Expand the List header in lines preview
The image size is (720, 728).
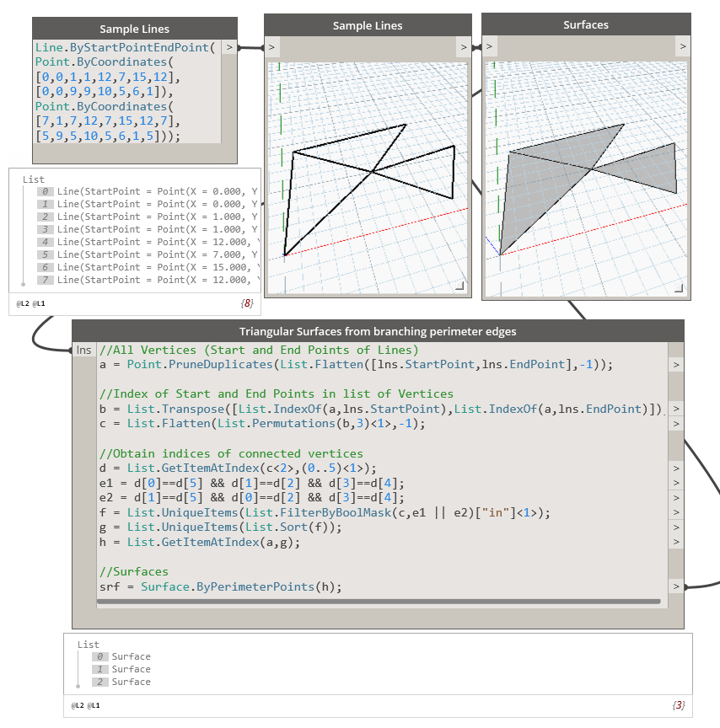coord(34,179)
